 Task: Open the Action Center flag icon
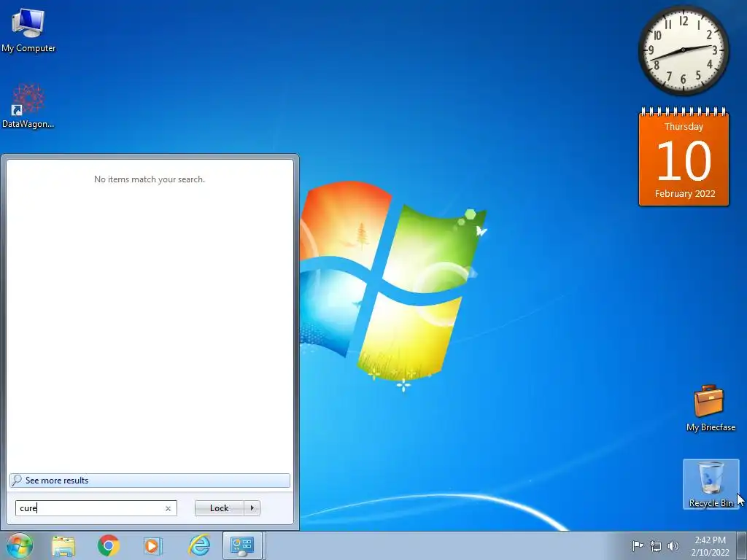pyautogui.click(x=638, y=545)
